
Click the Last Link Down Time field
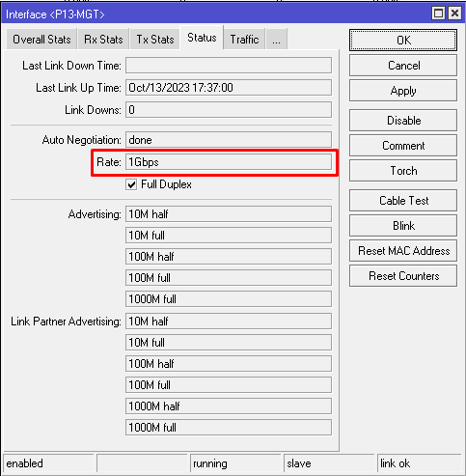coord(229,66)
